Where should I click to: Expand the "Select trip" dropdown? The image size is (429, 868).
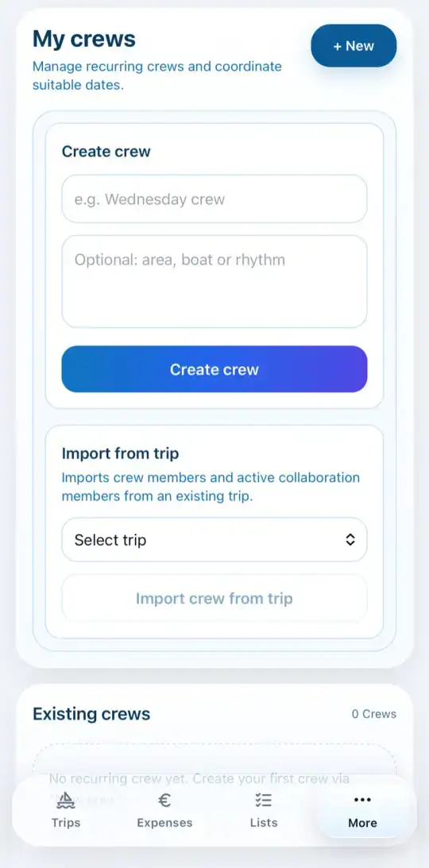214,540
